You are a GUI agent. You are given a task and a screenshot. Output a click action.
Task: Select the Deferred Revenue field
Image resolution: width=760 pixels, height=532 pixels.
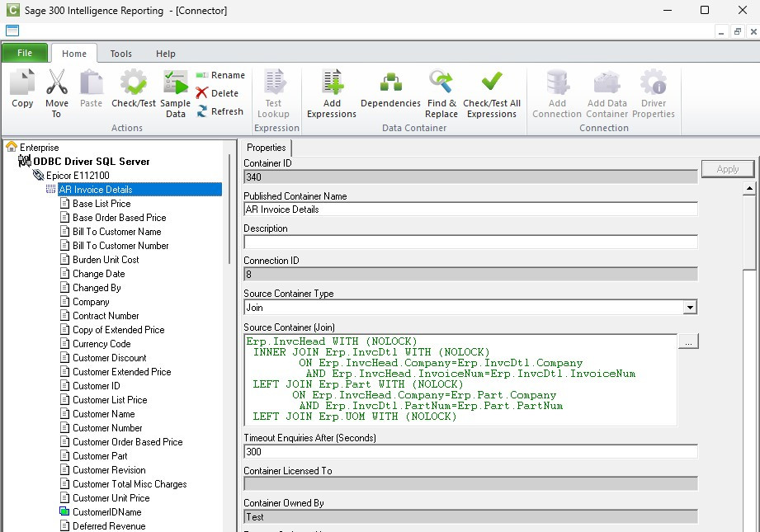point(109,527)
